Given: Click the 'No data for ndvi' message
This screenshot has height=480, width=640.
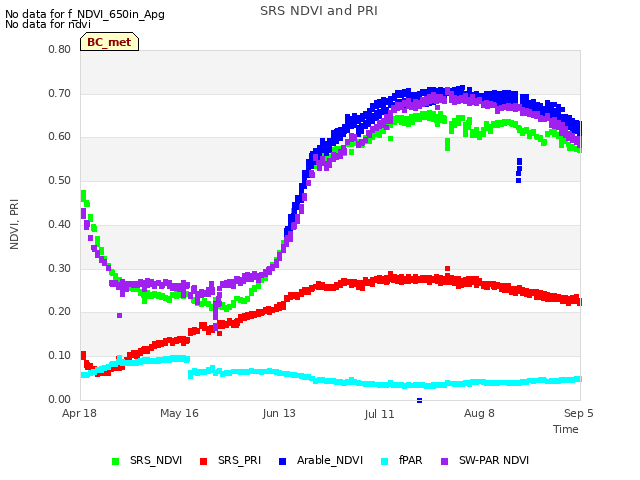Looking at the screenshot, I should 48,24.
